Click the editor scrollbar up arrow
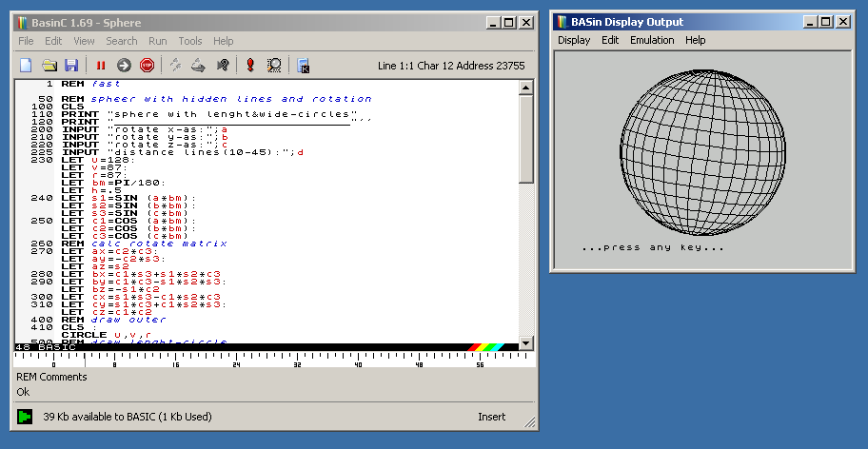 click(525, 88)
